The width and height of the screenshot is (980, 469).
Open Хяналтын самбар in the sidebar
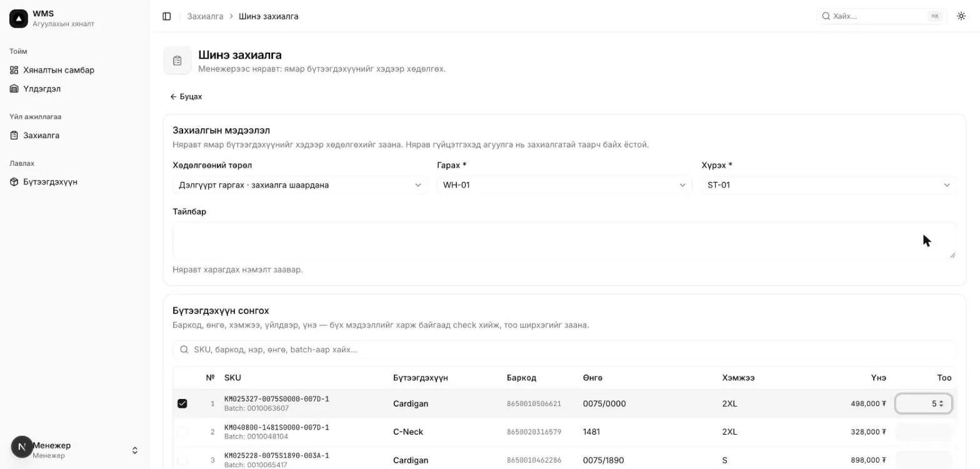coord(74,70)
